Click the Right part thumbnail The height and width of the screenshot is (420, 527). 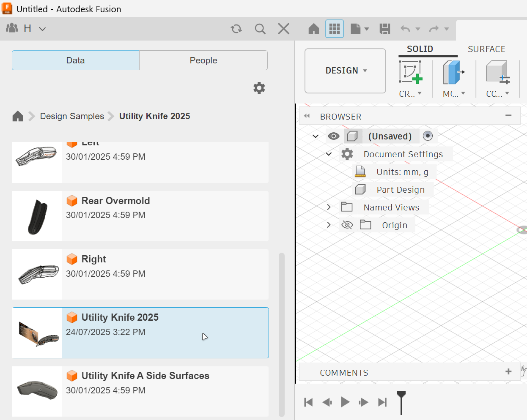tap(37, 275)
